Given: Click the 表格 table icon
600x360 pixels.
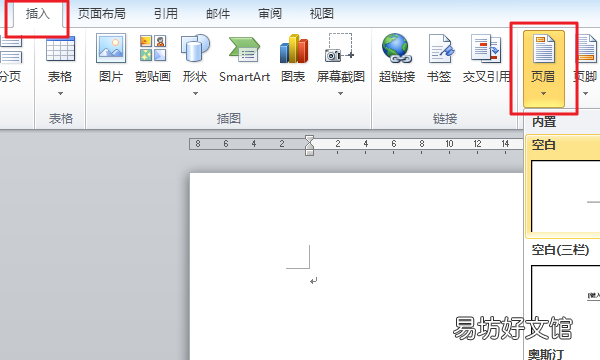Looking at the screenshot, I should [60, 49].
